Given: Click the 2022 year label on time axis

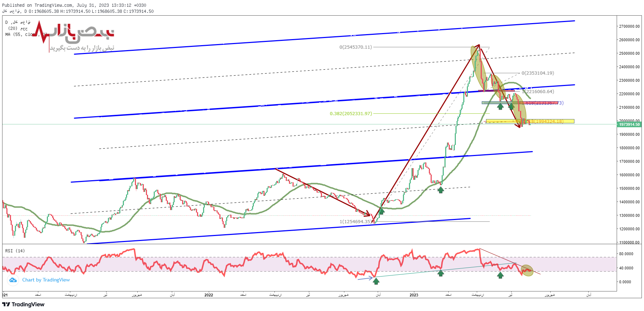Looking at the screenshot, I should [x=209, y=295].
